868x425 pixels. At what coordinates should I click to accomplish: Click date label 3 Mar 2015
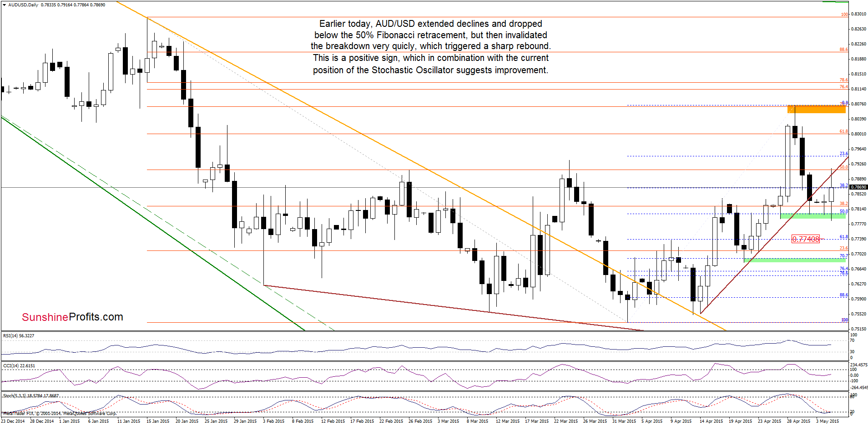point(448,421)
